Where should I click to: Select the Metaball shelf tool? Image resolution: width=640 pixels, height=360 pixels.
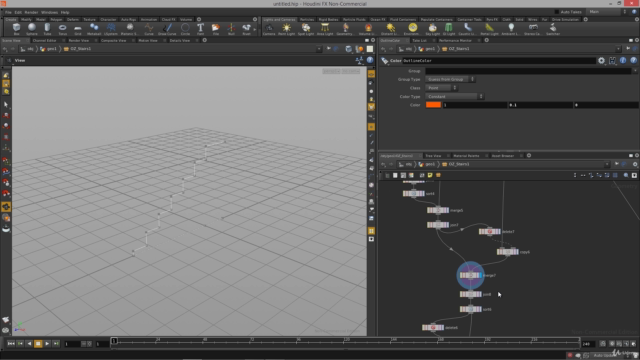pyautogui.click(x=94, y=29)
